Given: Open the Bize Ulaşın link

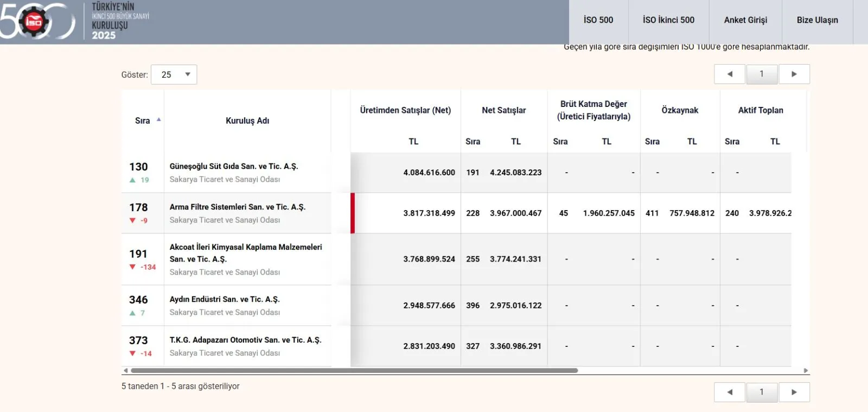Looking at the screenshot, I should click(x=817, y=20).
